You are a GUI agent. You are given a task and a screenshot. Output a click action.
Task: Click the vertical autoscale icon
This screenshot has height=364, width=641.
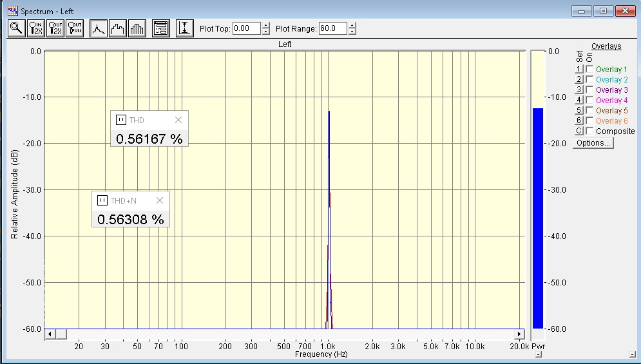185,28
